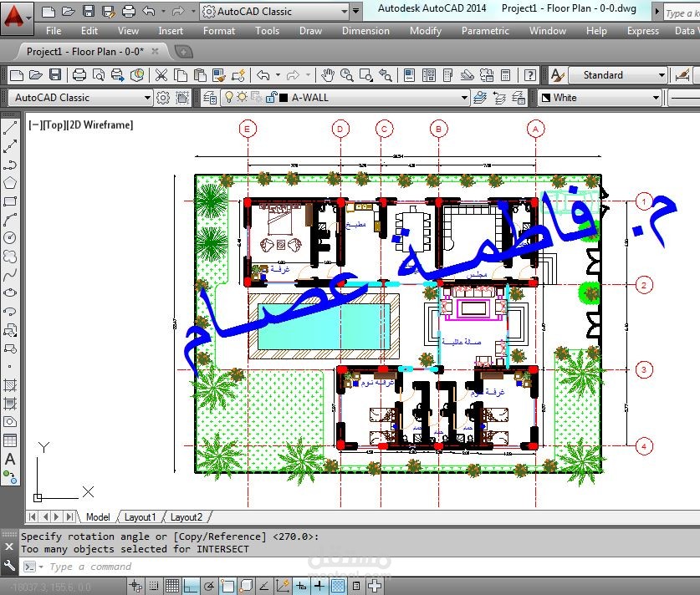This screenshot has width=700, height=595.
Task: Select the Polyline tool
Action: [10, 165]
